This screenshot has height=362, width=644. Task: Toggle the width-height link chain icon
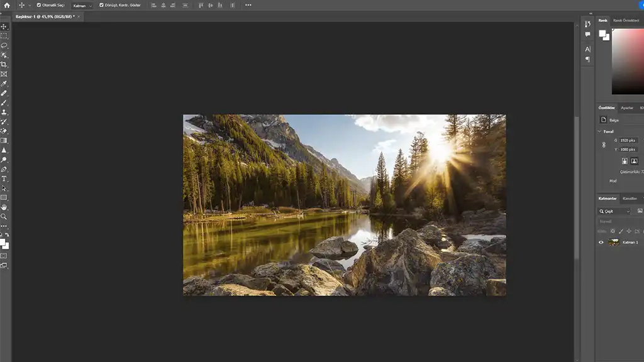[x=604, y=145]
